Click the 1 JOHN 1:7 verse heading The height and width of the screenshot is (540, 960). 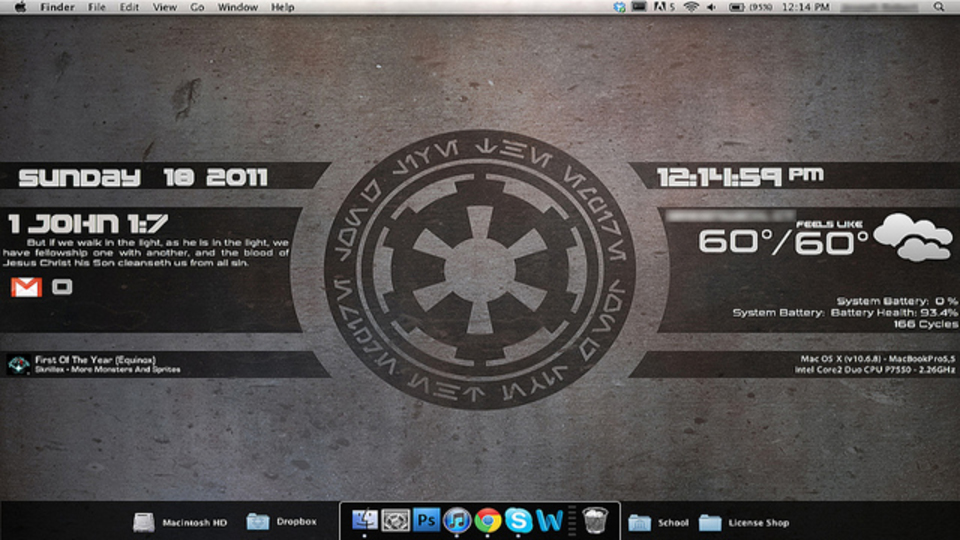(x=88, y=223)
